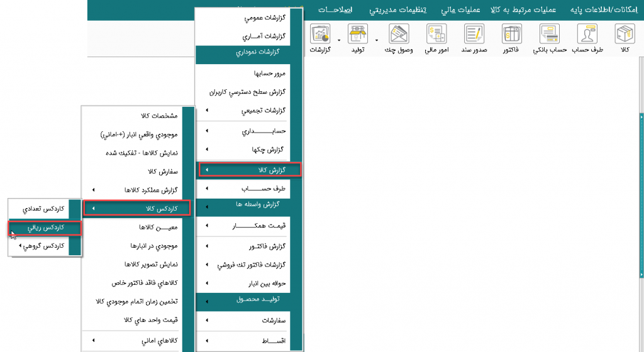Expand the dropdown arrow beside وصول چک

(x=377, y=40)
